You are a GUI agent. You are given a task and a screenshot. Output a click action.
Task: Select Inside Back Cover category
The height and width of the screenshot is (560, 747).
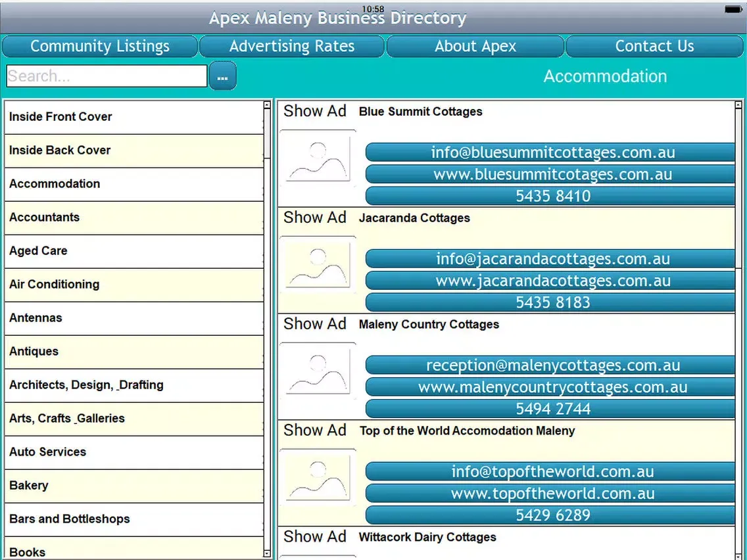pyautogui.click(x=134, y=151)
